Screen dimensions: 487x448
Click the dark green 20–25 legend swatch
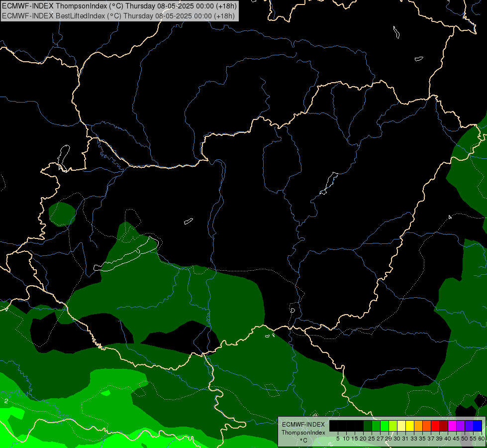368,426
